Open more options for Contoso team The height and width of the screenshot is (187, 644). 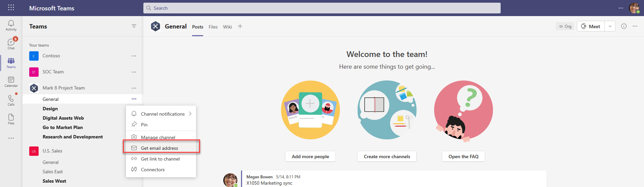134,56
